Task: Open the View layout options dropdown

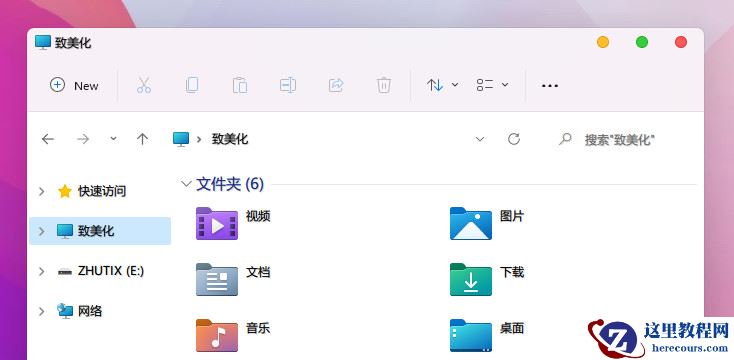Action: point(492,85)
